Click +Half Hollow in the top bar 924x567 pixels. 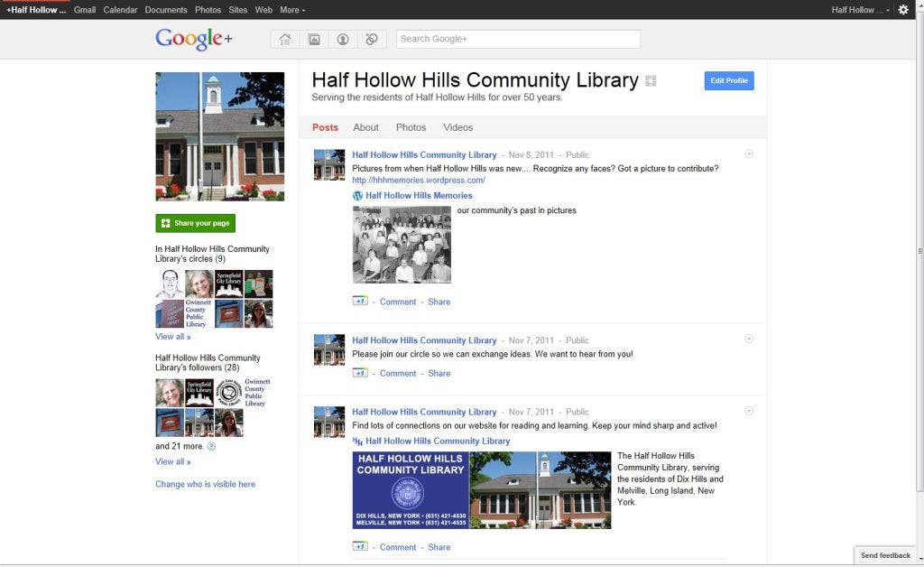tap(36, 10)
